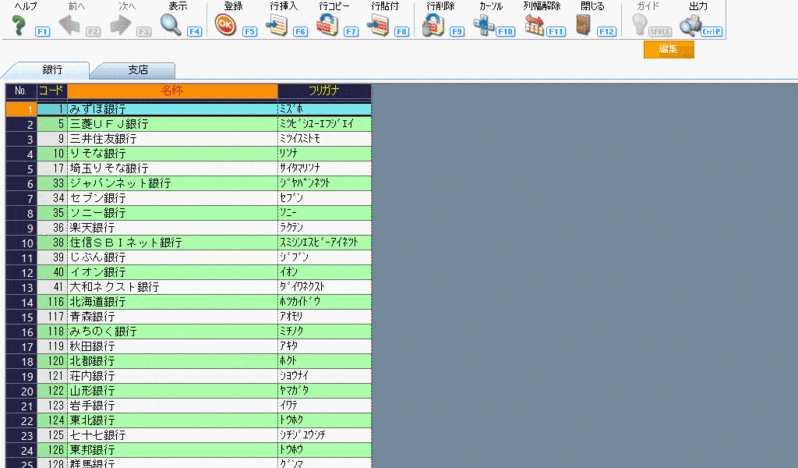Click the 行削除 row delete icon
The width and height of the screenshot is (798, 468).
pos(433,25)
